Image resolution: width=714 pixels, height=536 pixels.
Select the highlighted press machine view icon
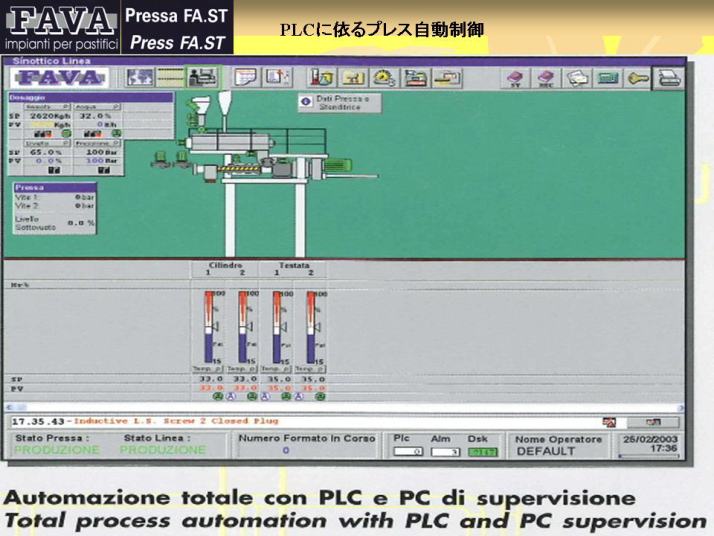coord(203,77)
